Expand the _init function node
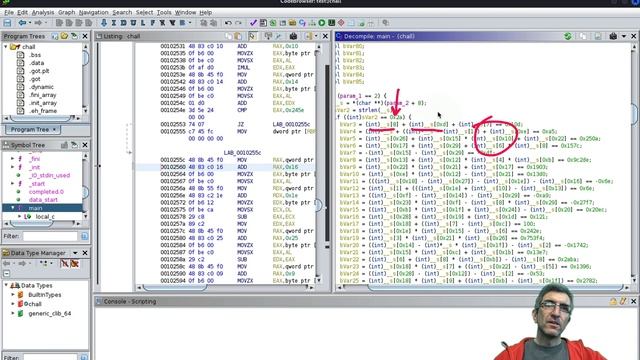This screenshot has width=640, height=360. pyautogui.click(x=12, y=167)
